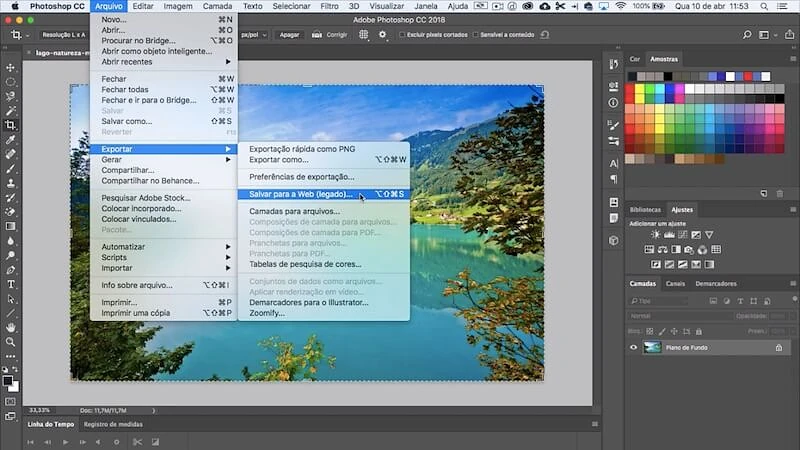
Task: Hide the Plano de Fundo layer
Action: [634, 347]
